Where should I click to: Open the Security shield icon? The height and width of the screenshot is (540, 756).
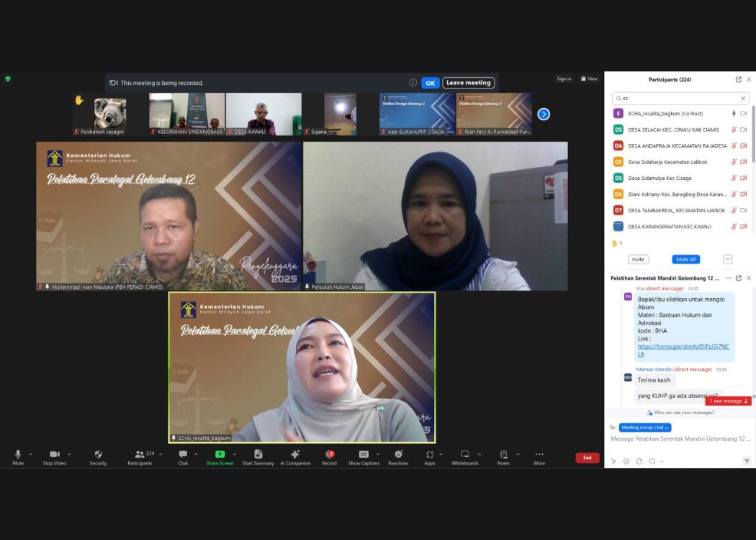point(98,454)
